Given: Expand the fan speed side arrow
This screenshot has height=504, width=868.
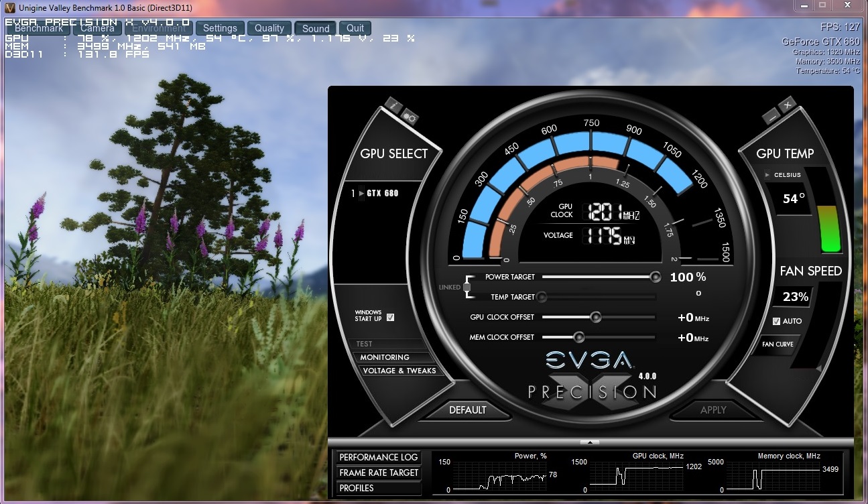Looking at the screenshot, I should [818, 368].
